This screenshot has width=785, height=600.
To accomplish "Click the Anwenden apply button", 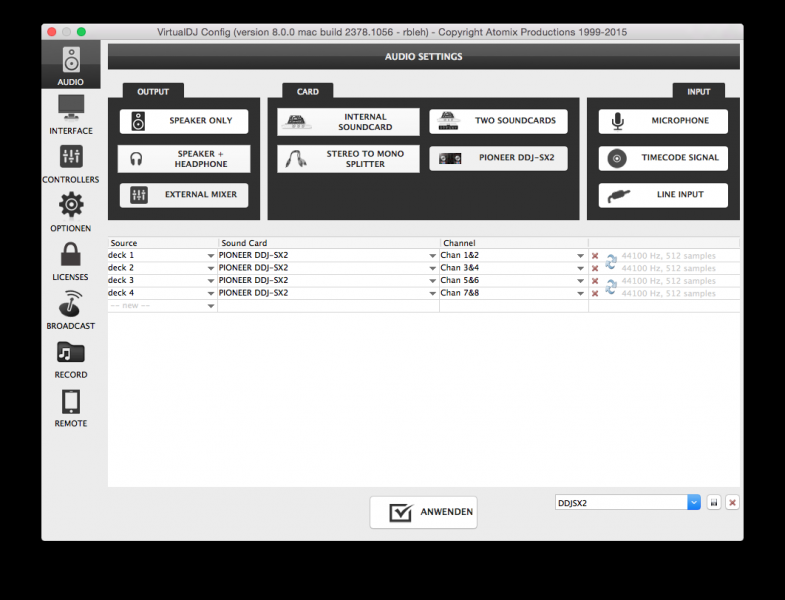I will point(424,512).
